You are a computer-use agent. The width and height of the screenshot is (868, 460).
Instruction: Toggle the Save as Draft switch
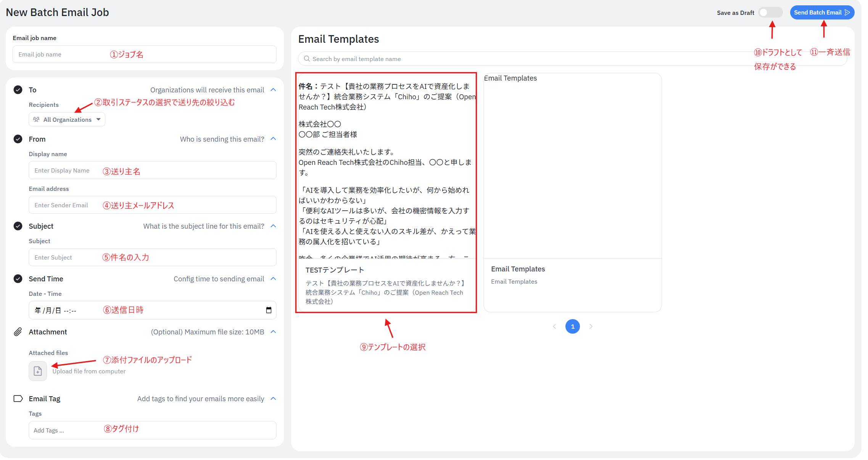pos(770,13)
